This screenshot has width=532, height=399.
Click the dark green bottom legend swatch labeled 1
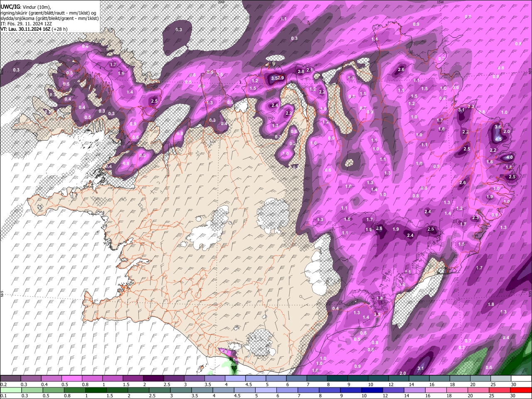click(96, 390)
